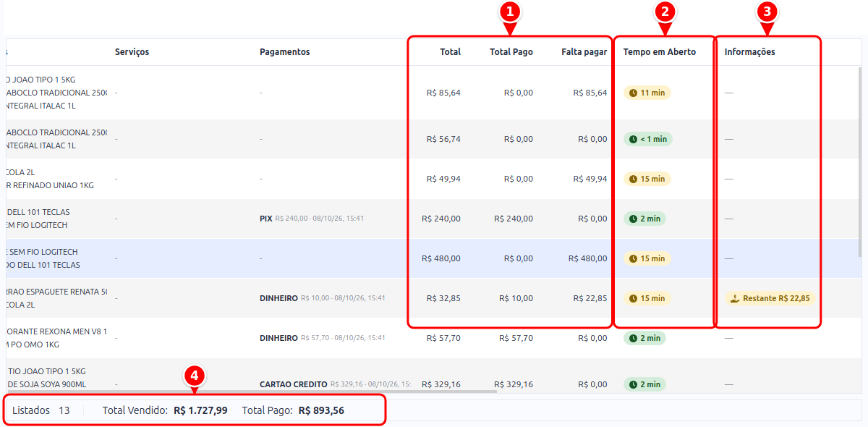Viewport: 868px width, 427px height.
Task: Select the R$ 480,00 cell in the Total column
Action: pyautogui.click(x=441, y=258)
